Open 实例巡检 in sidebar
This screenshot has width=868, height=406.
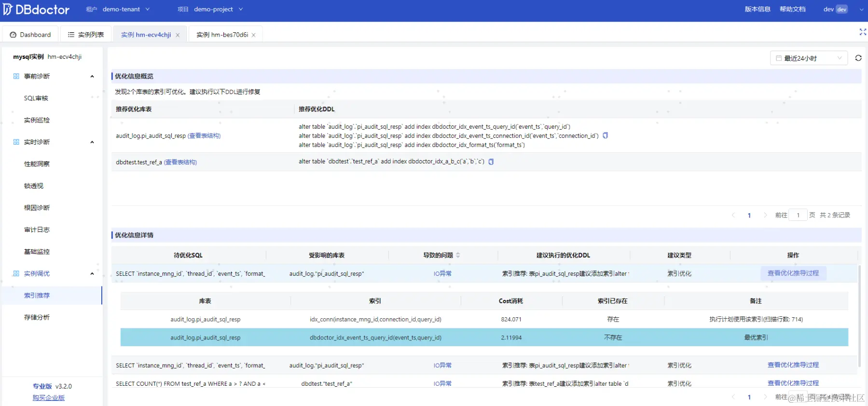[37, 120]
